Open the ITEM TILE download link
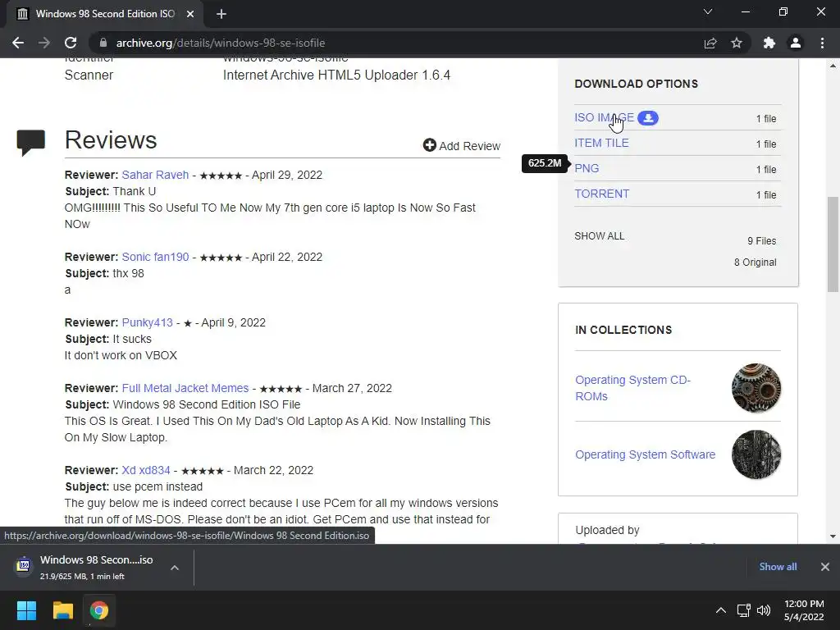 601,143
